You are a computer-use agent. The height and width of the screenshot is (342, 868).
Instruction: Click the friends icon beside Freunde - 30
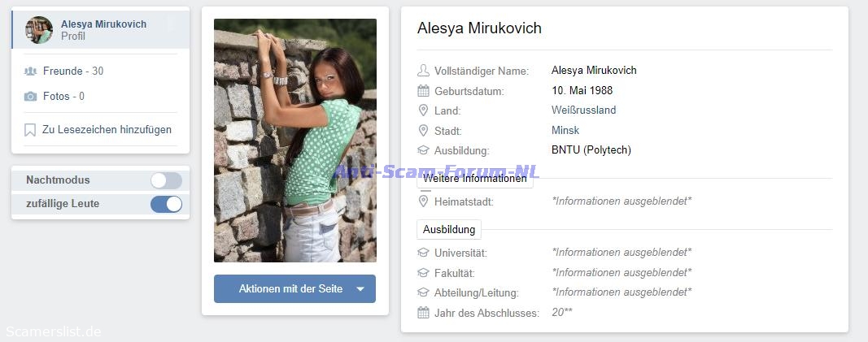point(30,71)
